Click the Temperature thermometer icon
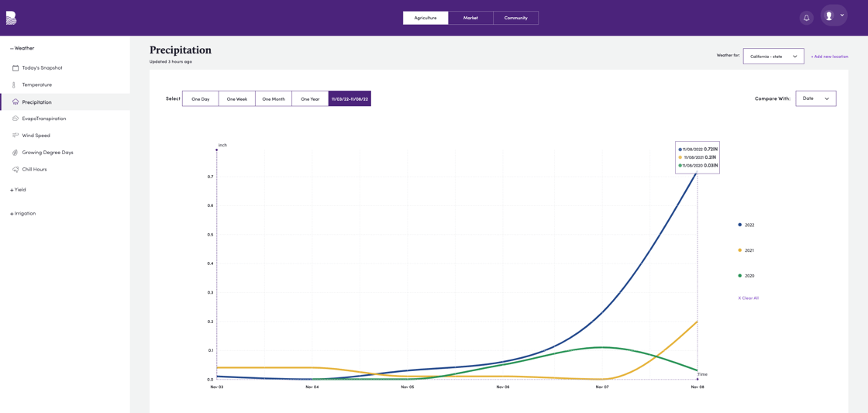 [14, 85]
